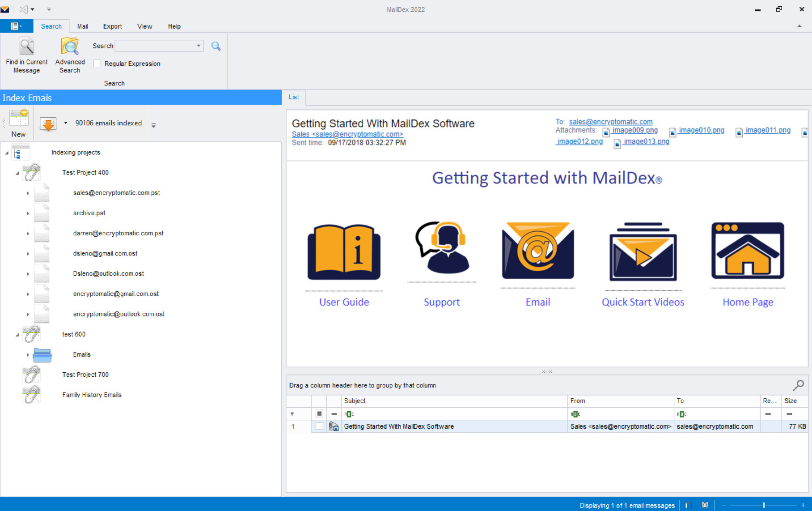Open dropdown arrow beside orange download button

click(x=66, y=123)
